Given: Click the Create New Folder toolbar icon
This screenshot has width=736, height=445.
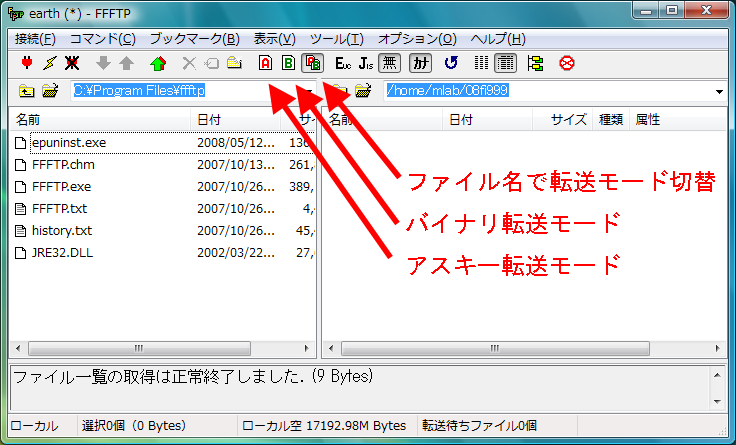Looking at the screenshot, I should pyautogui.click(x=234, y=63).
